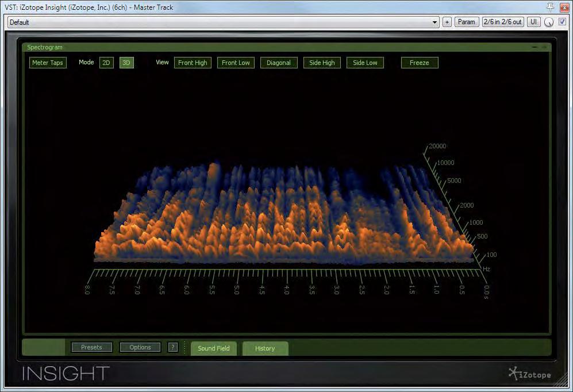Select the Side Low view
The height and width of the screenshot is (392, 573).
click(365, 63)
